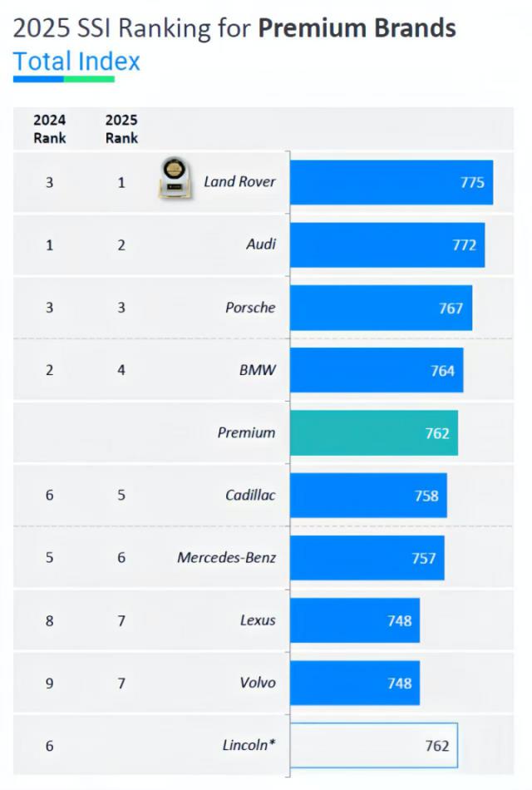
Task: Click the Lexus 748 score bar
Action: (x=354, y=620)
